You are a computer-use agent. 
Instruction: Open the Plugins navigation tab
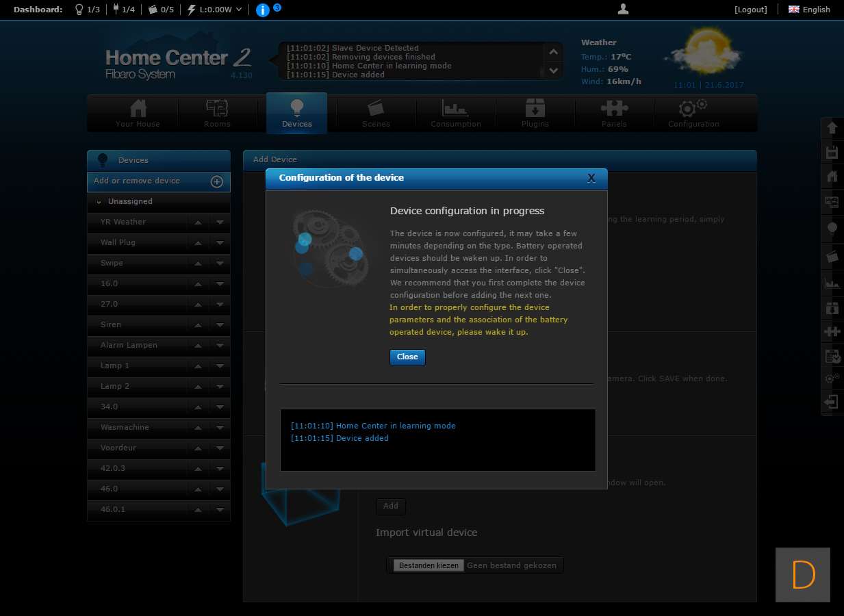(535, 114)
